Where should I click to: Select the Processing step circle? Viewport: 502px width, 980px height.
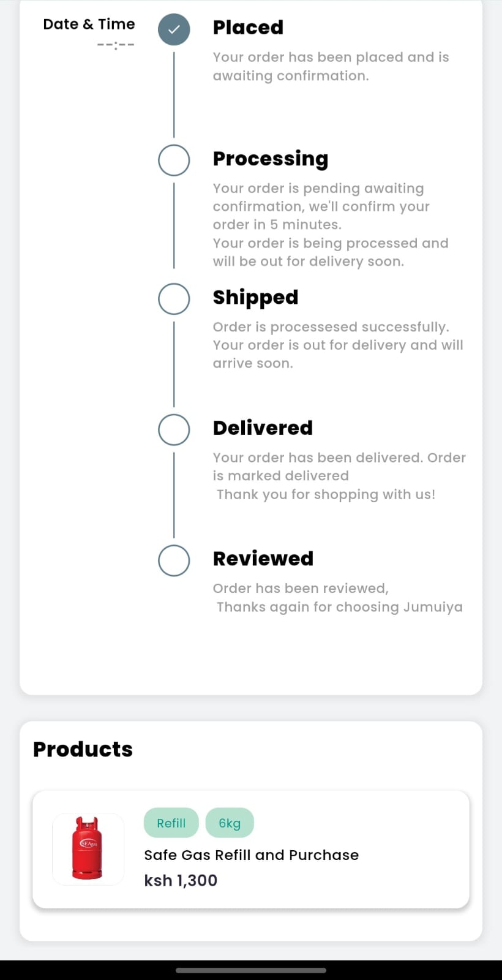coord(174,160)
